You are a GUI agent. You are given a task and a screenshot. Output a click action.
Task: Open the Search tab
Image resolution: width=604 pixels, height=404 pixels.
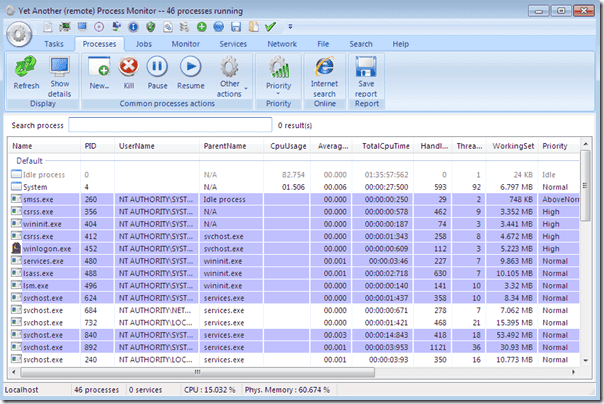pos(361,44)
